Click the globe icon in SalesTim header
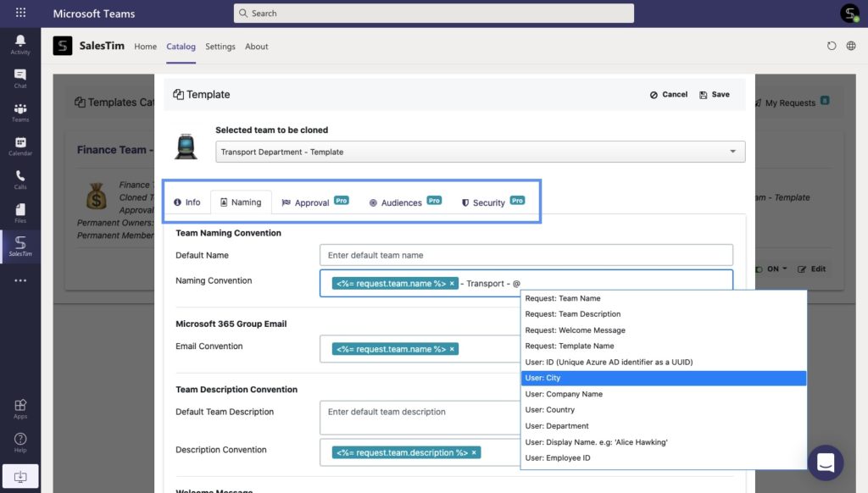This screenshot has height=493, width=868. click(x=851, y=46)
